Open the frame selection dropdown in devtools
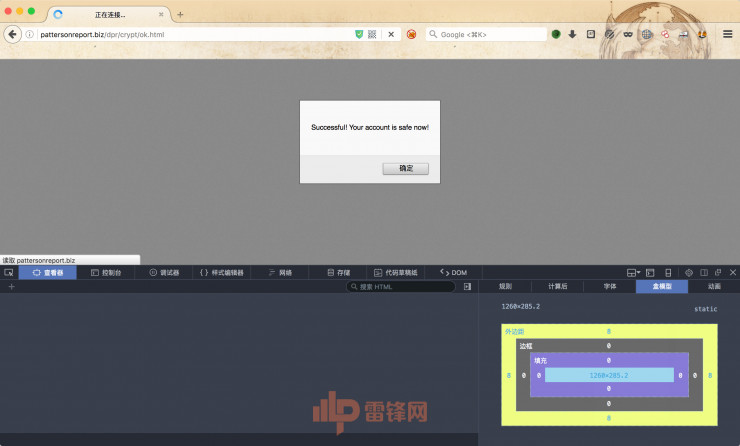 [633, 272]
